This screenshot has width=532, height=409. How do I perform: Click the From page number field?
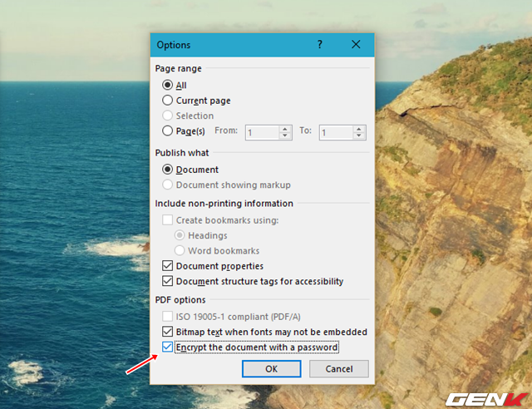coord(262,132)
